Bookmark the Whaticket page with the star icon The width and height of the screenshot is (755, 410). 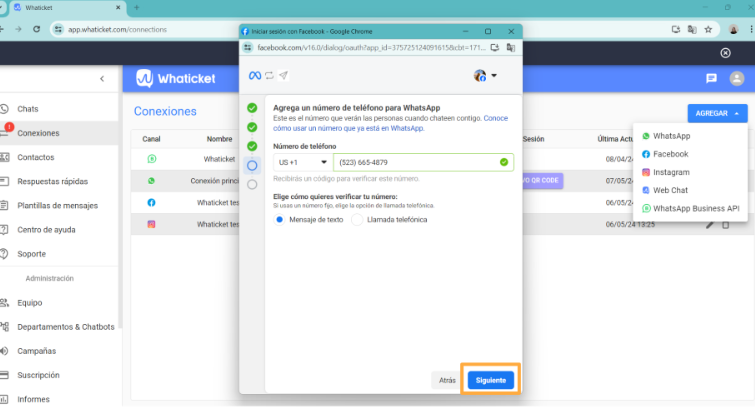(708, 29)
